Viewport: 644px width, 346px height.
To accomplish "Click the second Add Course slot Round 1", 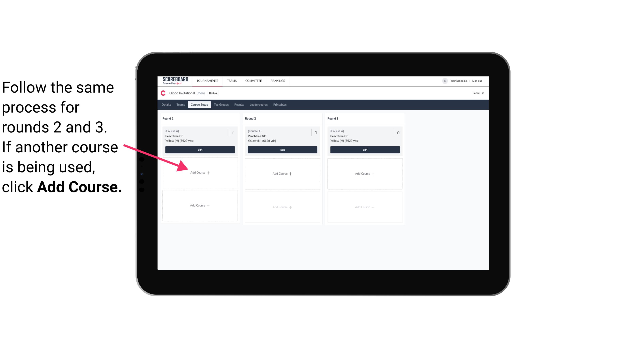I will pos(200,205).
